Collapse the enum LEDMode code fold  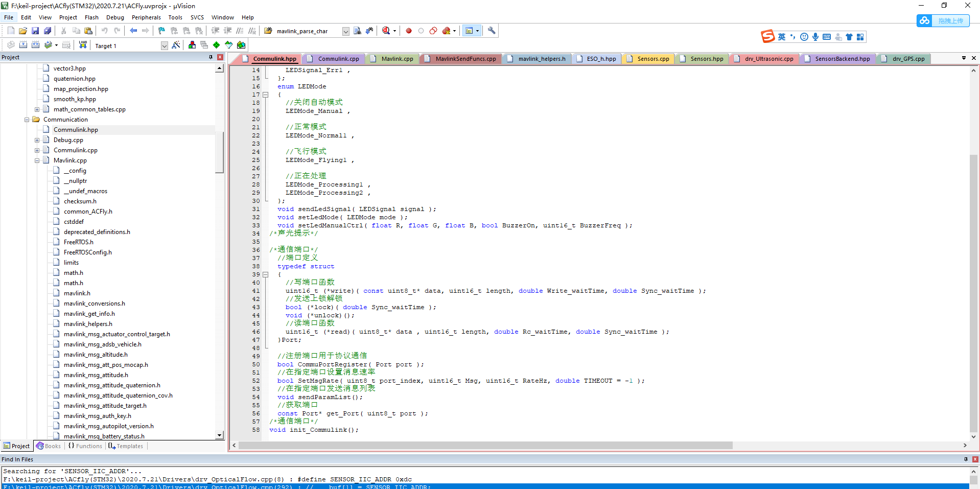click(x=265, y=95)
